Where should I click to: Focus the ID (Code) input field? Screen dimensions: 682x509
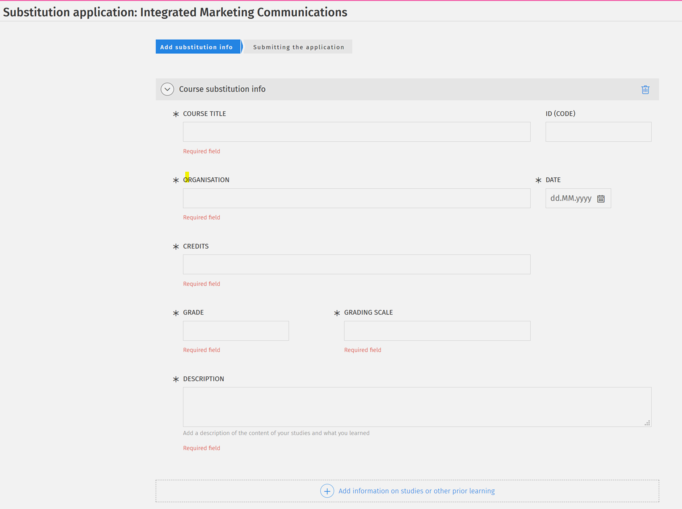[598, 132]
